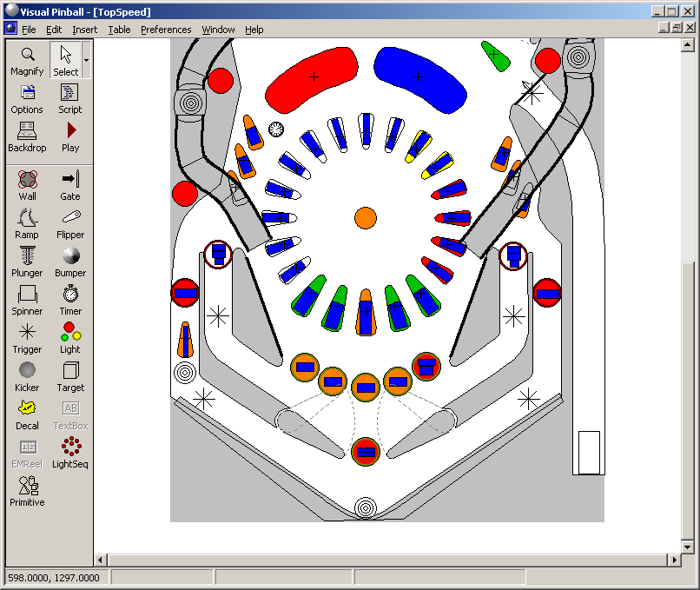Viewport: 700px width, 590px height.
Task: Open the Table menu
Action: click(x=119, y=30)
